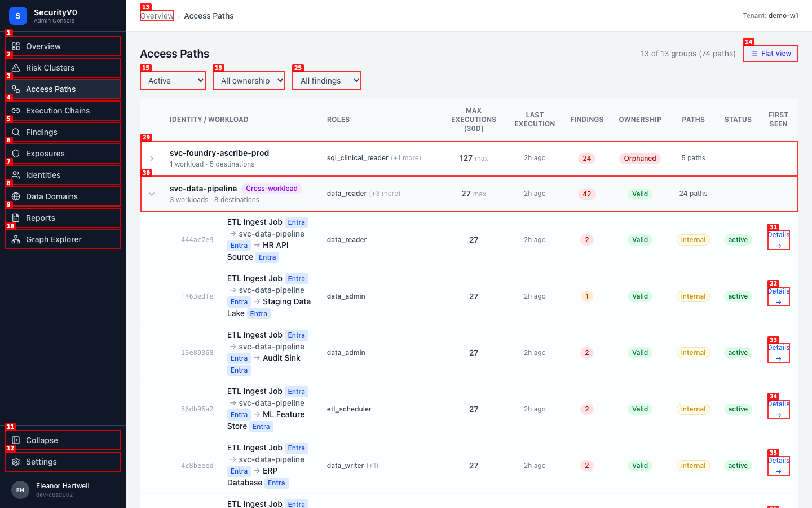Open Data Domains globe icon
This screenshot has height=508, width=812.
(x=16, y=196)
